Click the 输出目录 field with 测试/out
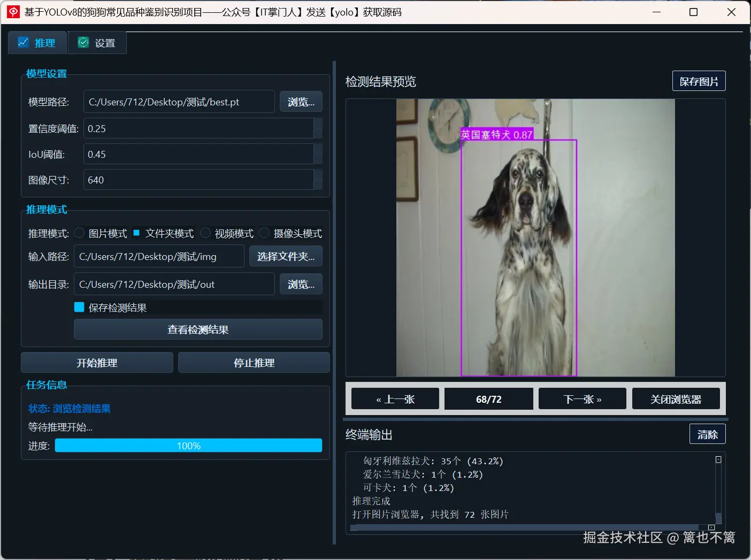This screenshot has width=751, height=560. tap(174, 284)
